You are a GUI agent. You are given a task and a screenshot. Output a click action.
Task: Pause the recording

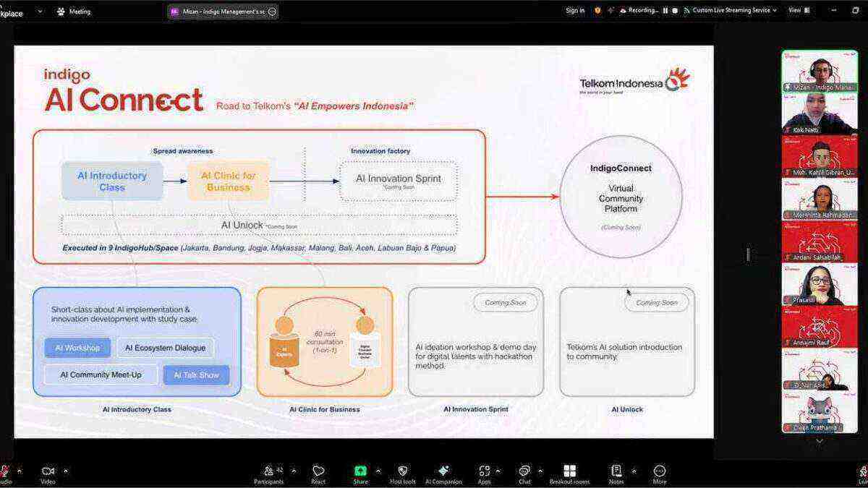(x=665, y=11)
